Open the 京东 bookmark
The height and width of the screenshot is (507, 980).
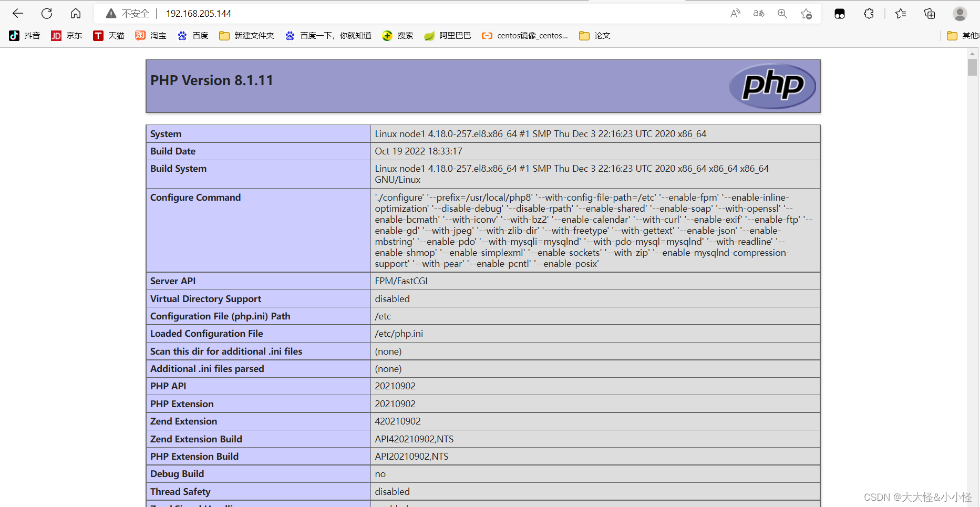pyautogui.click(x=67, y=36)
